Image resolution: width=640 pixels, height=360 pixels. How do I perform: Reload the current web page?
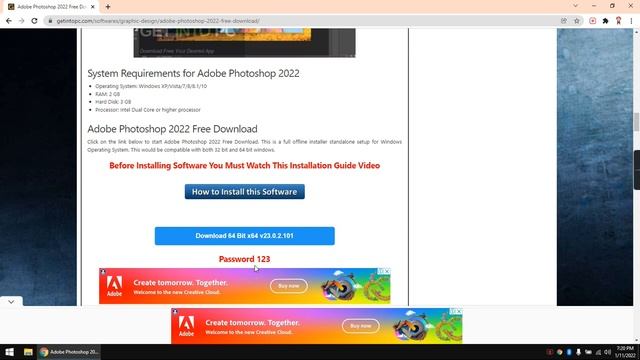[35, 21]
